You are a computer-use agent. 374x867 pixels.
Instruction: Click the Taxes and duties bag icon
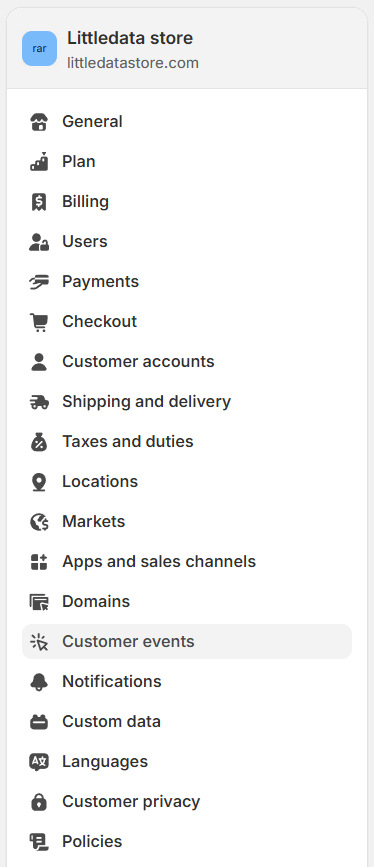click(39, 442)
